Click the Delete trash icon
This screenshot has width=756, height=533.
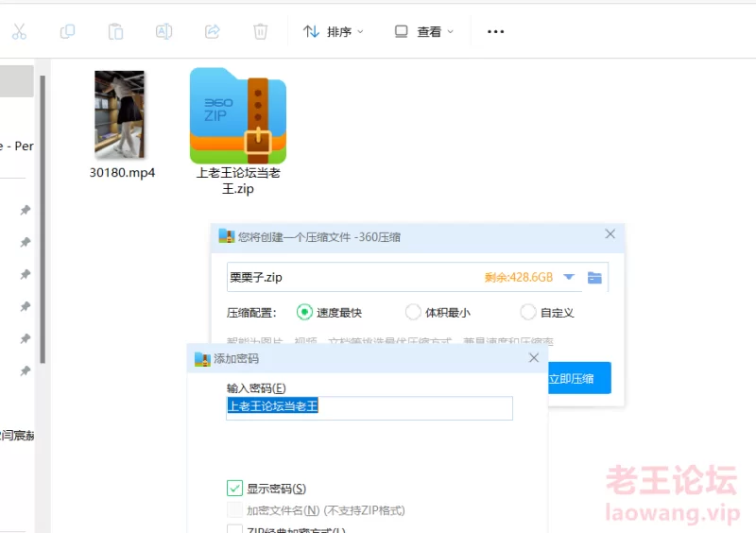(261, 32)
